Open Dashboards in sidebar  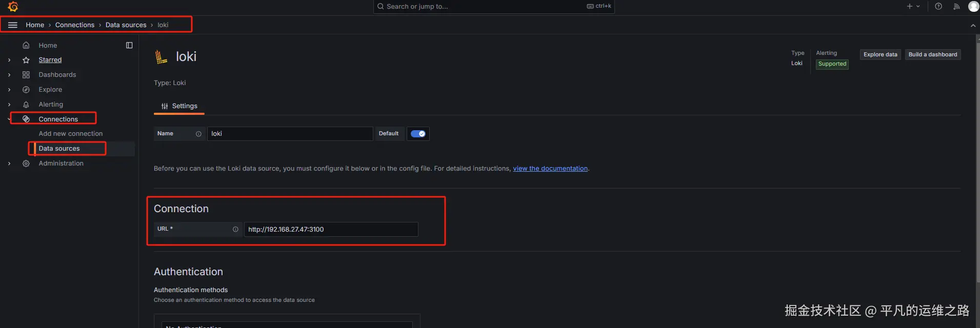coord(57,75)
